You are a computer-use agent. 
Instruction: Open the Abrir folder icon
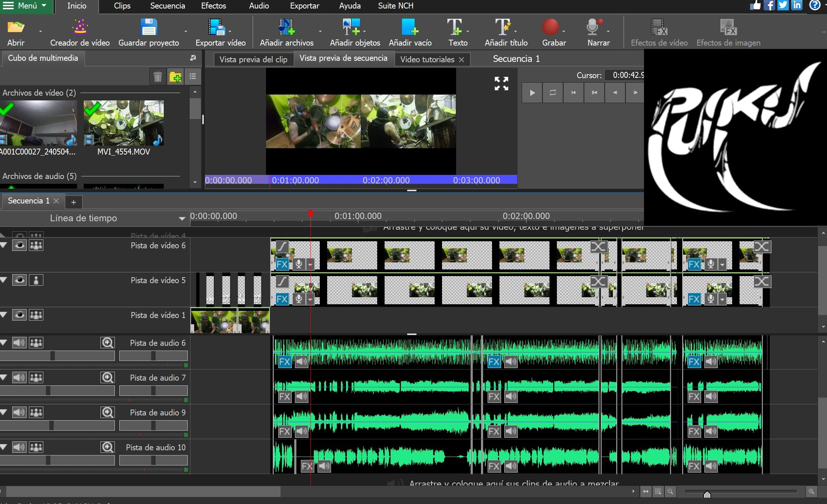click(16, 27)
